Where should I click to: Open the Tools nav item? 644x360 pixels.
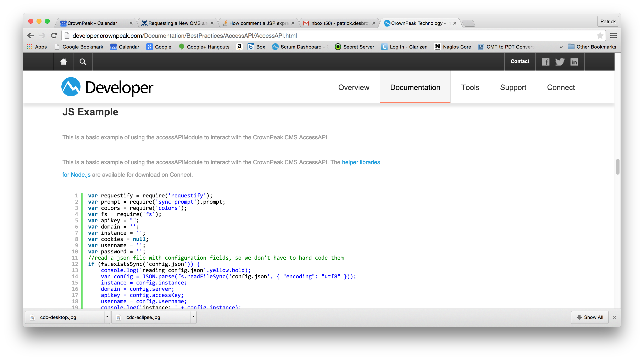[470, 88]
